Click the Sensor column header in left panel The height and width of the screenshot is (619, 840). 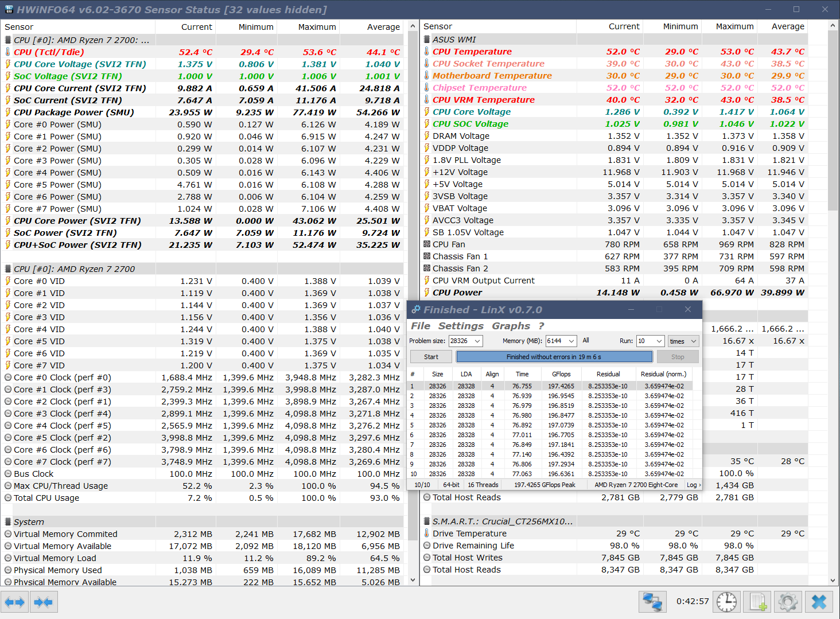[x=78, y=27]
